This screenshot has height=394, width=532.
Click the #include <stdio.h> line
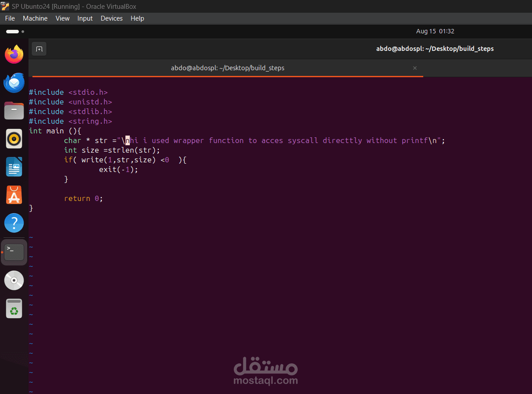pyautogui.click(x=68, y=92)
